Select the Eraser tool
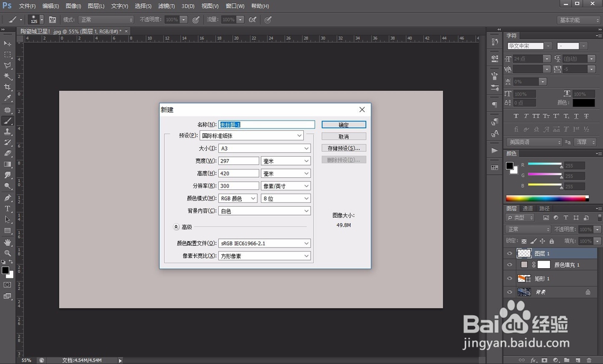The width and height of the screenshot is (603, 364). pos(7,153)
